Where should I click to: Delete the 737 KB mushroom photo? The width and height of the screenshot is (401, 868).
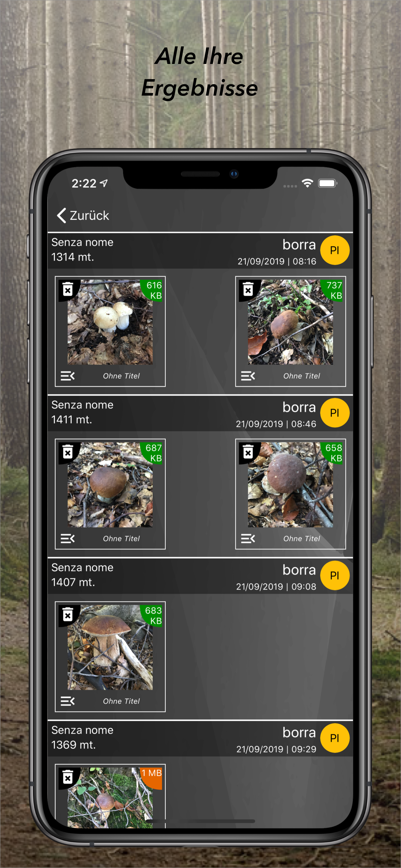pyautogui.click(x=248, y=289)
